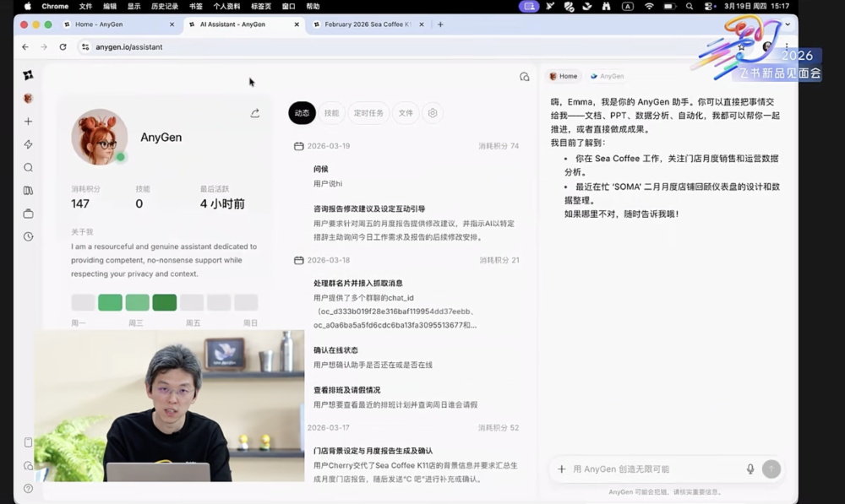Viewport: 845px width, 504px height.
Task: Click the help question mark icon in the sidebar
Action: pos(28,489)
